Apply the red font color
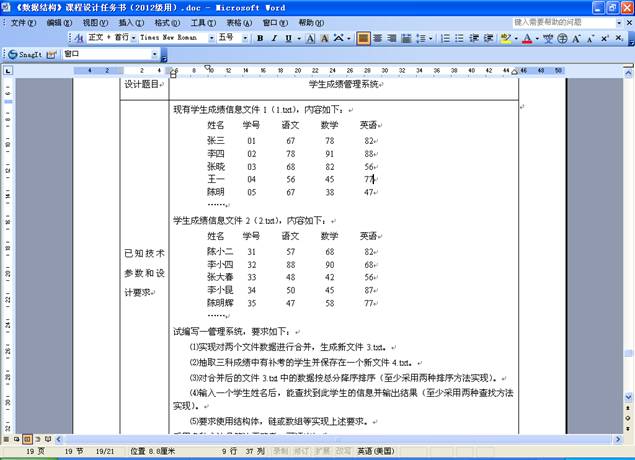The image size is (635, 460). 527,38
